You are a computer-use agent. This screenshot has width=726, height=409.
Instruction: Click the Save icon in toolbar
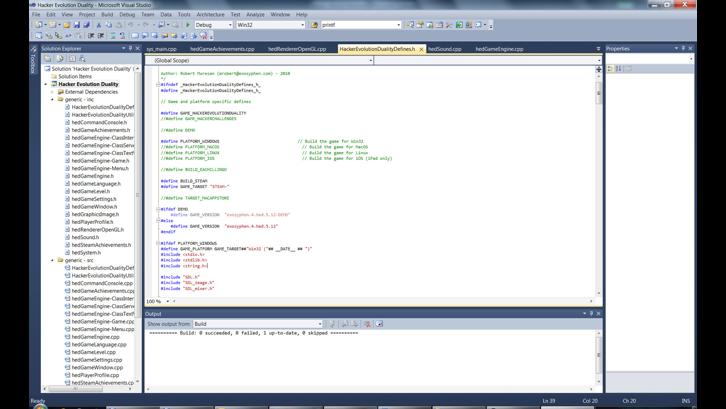click(77, 25)
